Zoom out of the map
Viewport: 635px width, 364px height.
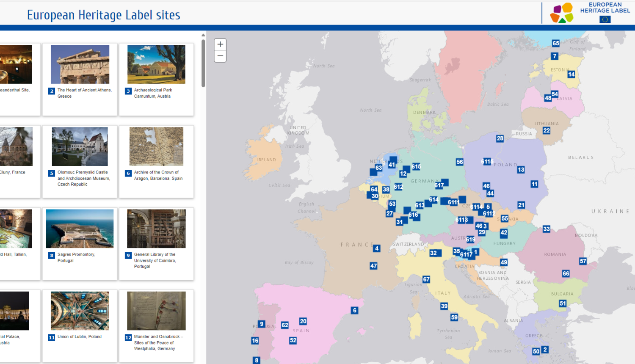coord(220,56)
